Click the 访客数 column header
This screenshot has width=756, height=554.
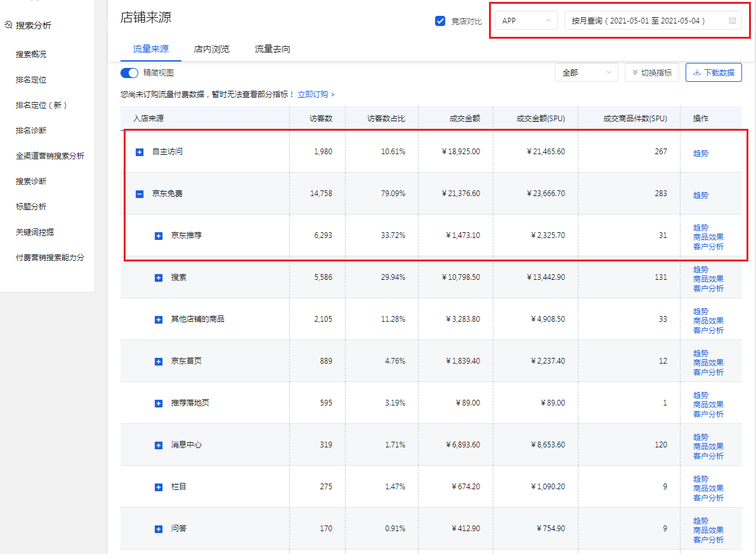[x=321, y=118]
